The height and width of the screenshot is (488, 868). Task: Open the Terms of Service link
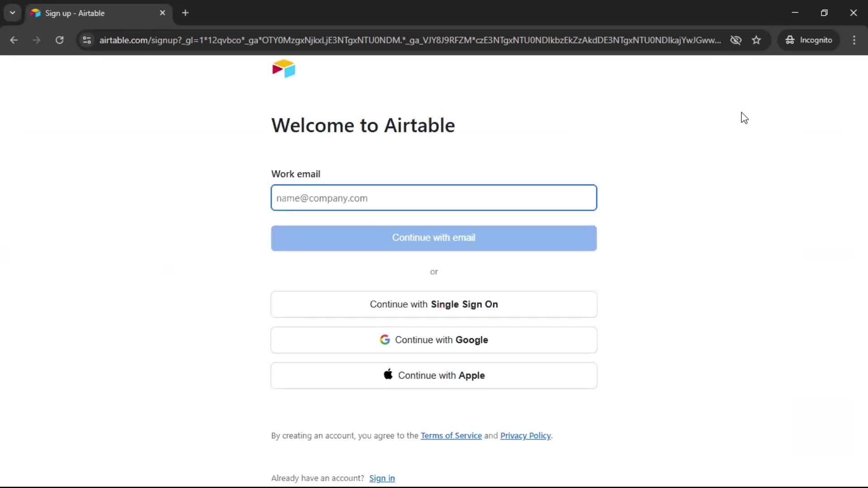[451, 435]
